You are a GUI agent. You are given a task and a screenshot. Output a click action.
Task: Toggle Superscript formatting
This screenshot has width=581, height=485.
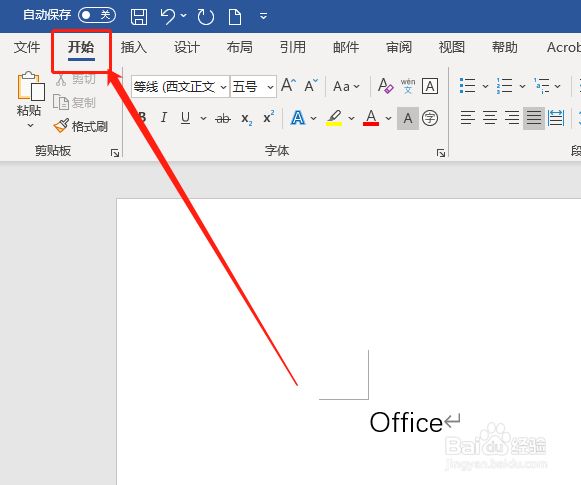[x=269, y=117]
